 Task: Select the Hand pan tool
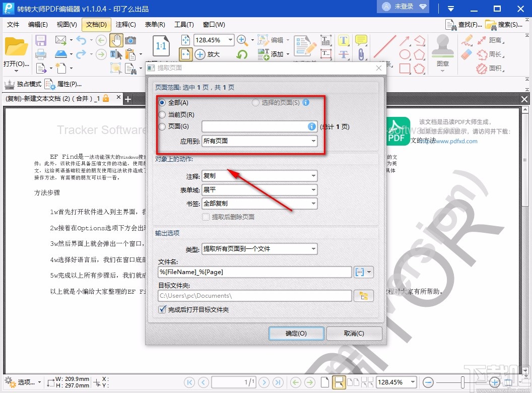[117, 40]
